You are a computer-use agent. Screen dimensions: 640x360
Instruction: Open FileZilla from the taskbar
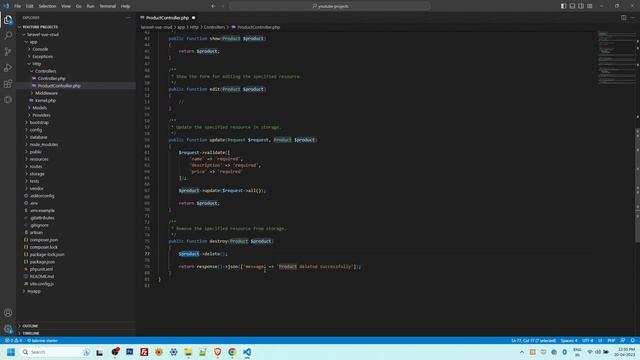coord(144,352)
